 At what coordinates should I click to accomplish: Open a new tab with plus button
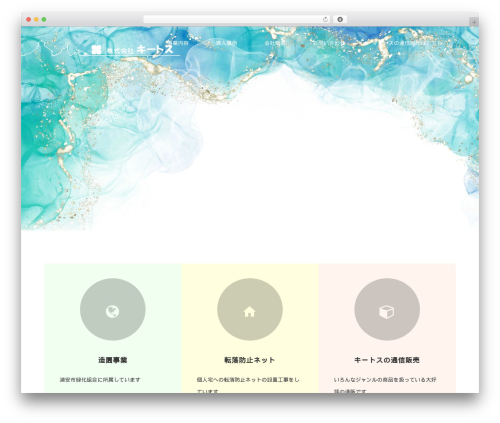[474, 22]
